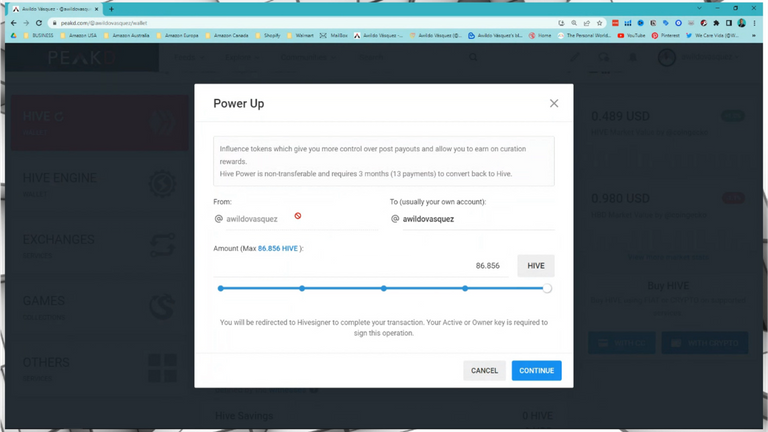Click the HIVE currency button
Screen dimensions: 768x432
click(535, 265)
